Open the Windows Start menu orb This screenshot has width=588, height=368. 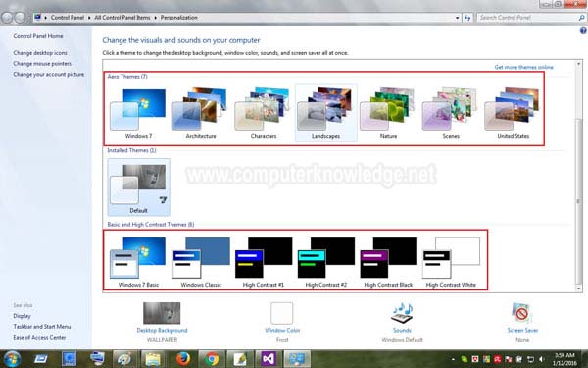[12, 359]
